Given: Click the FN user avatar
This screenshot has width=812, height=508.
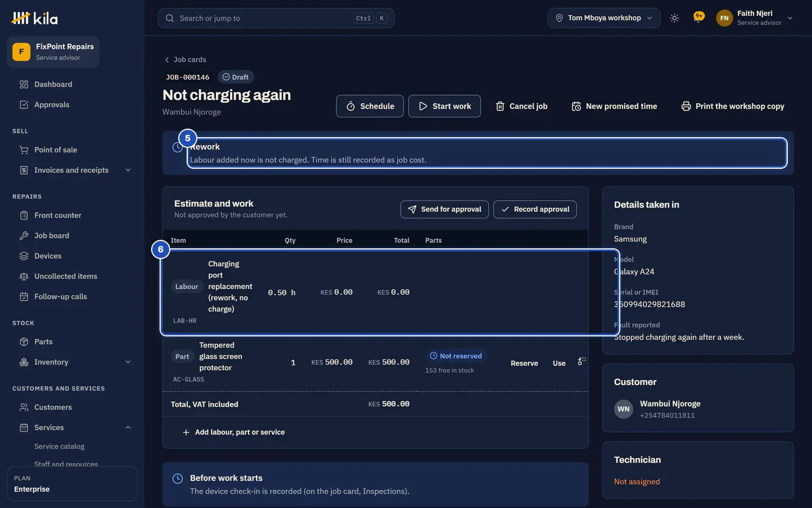Looking at the screenshot, I should coord(724,18).
